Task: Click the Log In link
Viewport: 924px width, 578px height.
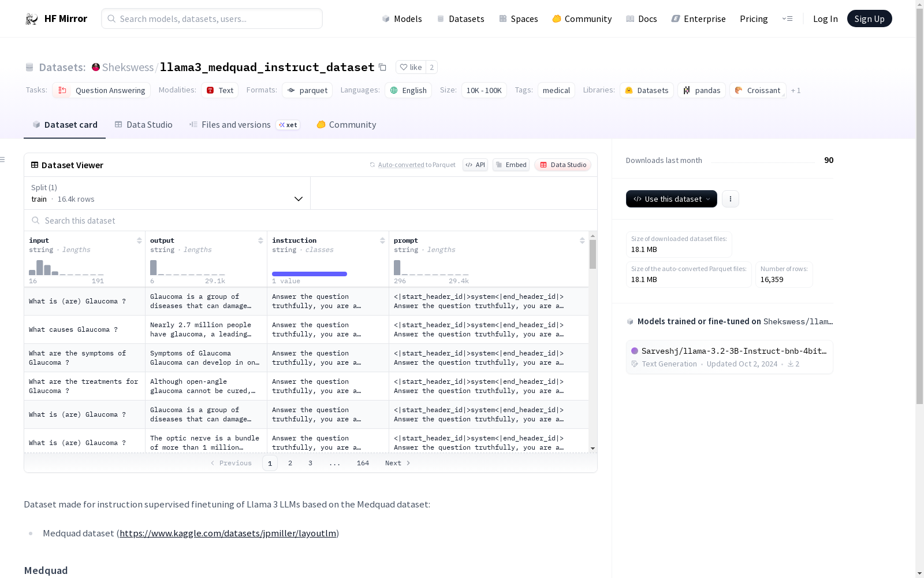Action: click(825, 19)
